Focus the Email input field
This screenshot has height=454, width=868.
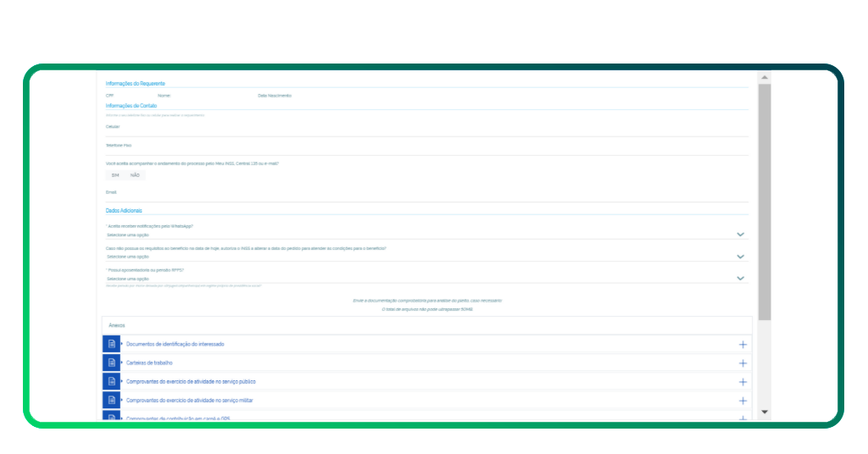(x=424, y=197)
